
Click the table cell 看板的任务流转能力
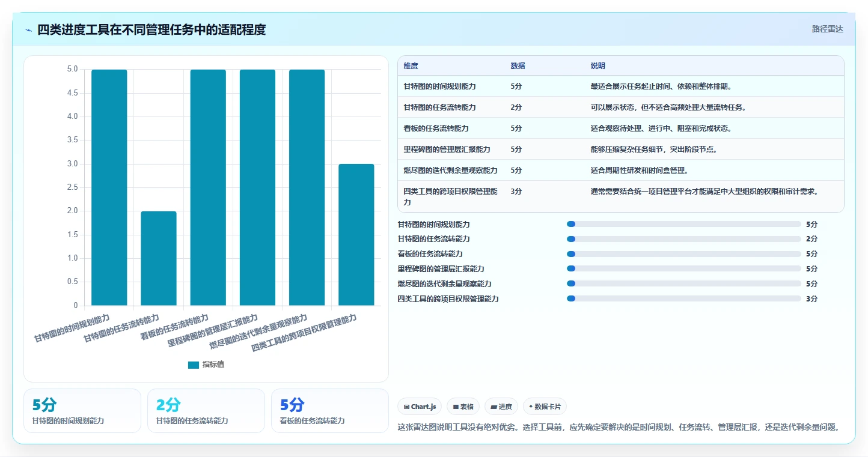[x=436, y=129]
